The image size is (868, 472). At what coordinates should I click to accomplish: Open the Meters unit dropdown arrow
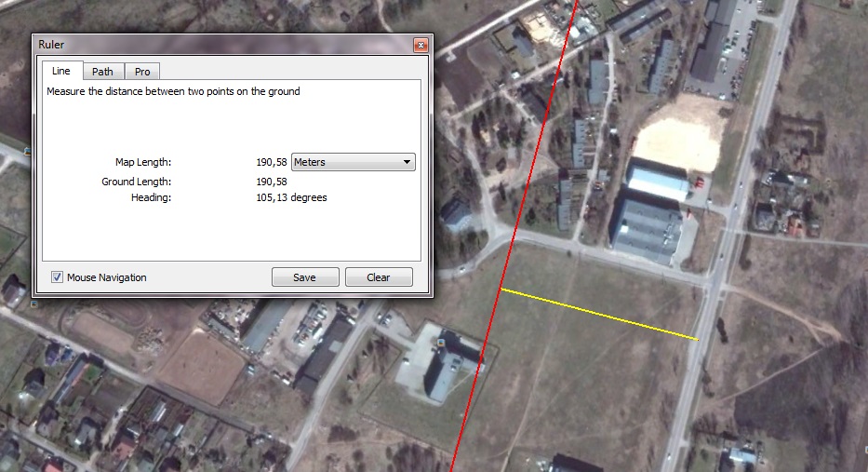point(407,162)
